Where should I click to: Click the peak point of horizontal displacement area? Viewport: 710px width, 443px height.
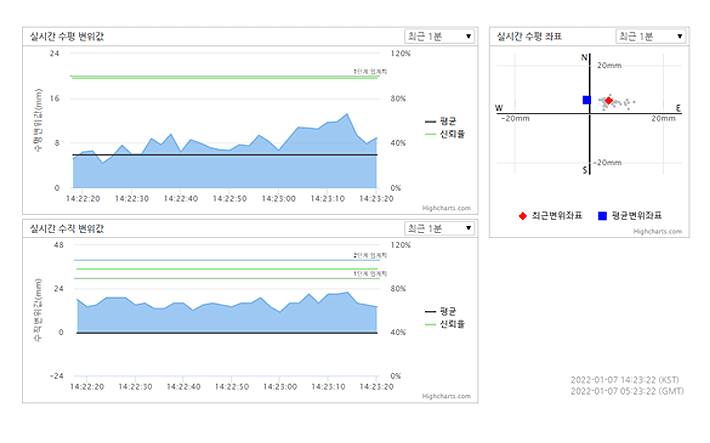click(347, 114)
